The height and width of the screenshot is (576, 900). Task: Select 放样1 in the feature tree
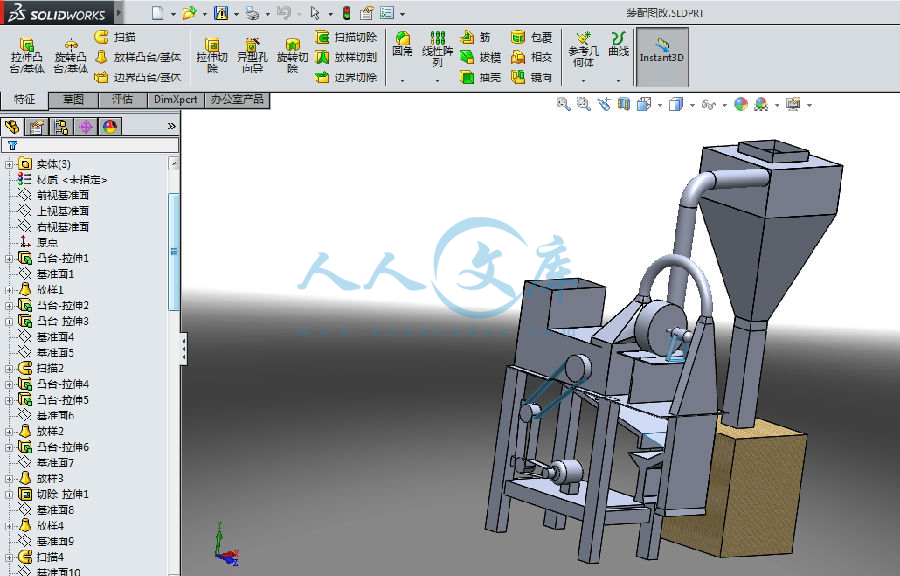(50, 290)
